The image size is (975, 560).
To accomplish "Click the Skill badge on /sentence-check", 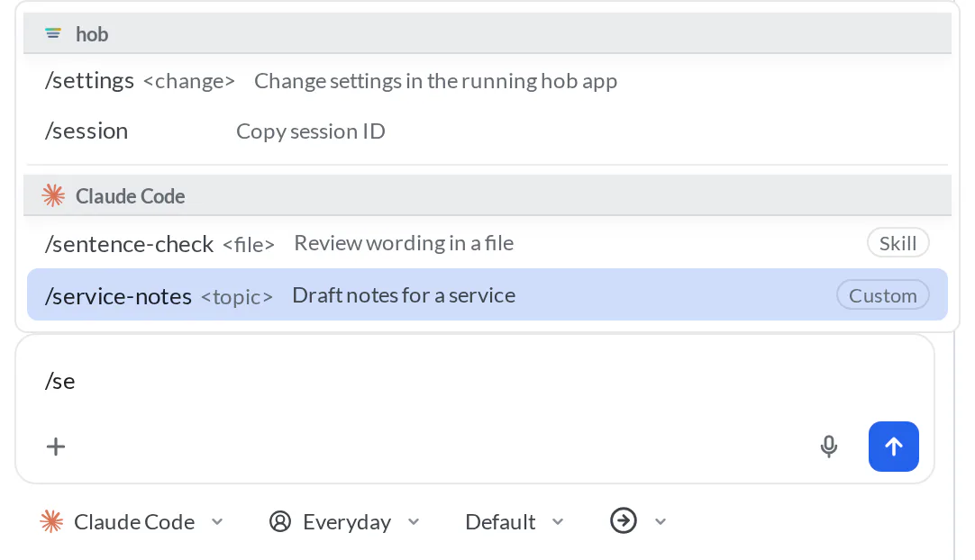I will pos(898,243).
